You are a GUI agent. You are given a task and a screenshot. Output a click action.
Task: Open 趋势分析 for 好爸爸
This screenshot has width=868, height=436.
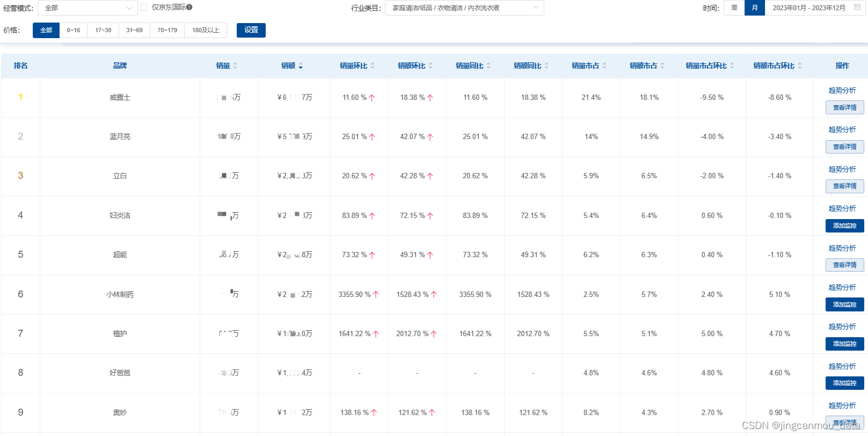point(842,366)
